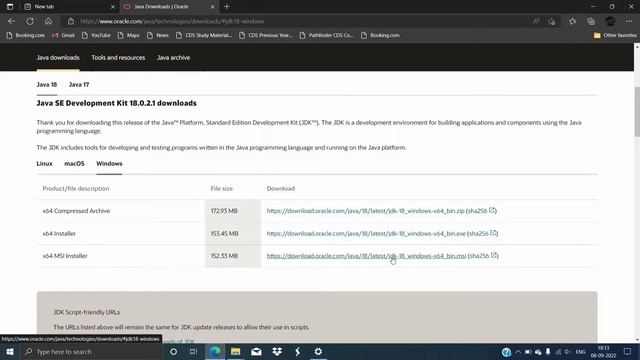This screenshot has width=640, height=360.
Task: Select the Linux platform tab
Action: [x=44, y=163]
